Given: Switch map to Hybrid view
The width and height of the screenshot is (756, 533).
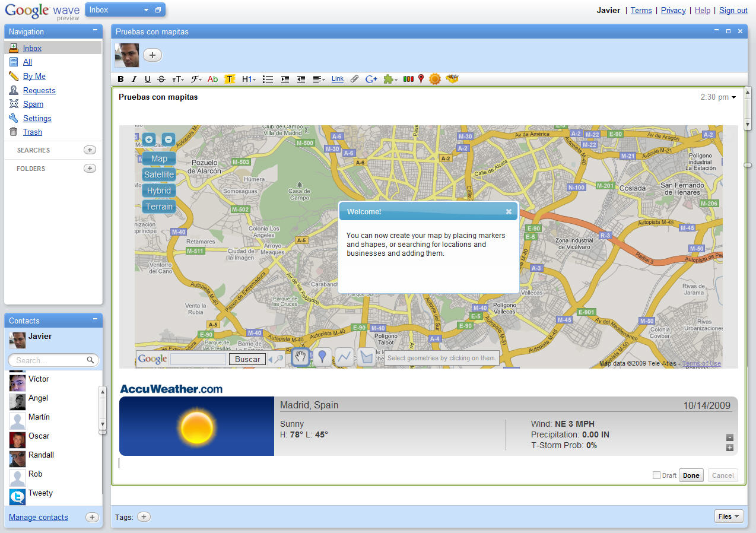Looking at the screenshot, I should point(159,191).
